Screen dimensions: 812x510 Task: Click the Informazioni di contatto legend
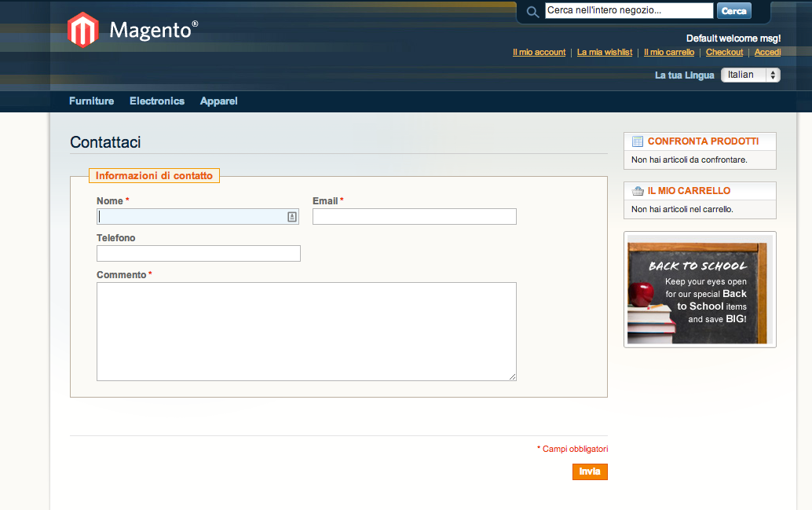[x=155, y=176]
